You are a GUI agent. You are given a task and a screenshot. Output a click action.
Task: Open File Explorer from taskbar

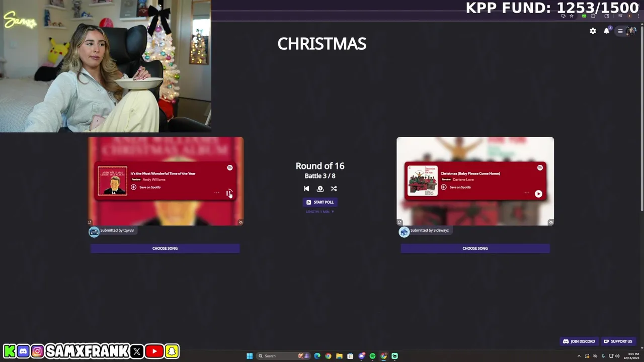click(339, 356)
